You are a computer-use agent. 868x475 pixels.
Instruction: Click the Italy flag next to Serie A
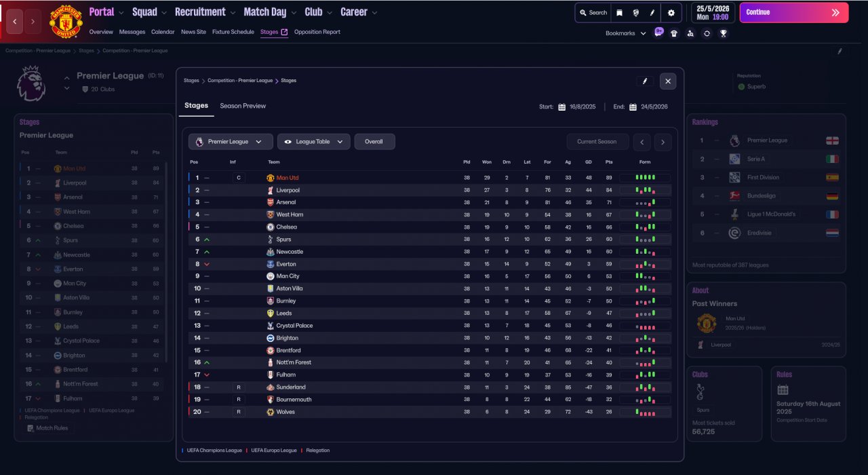[x=832, y=159]
